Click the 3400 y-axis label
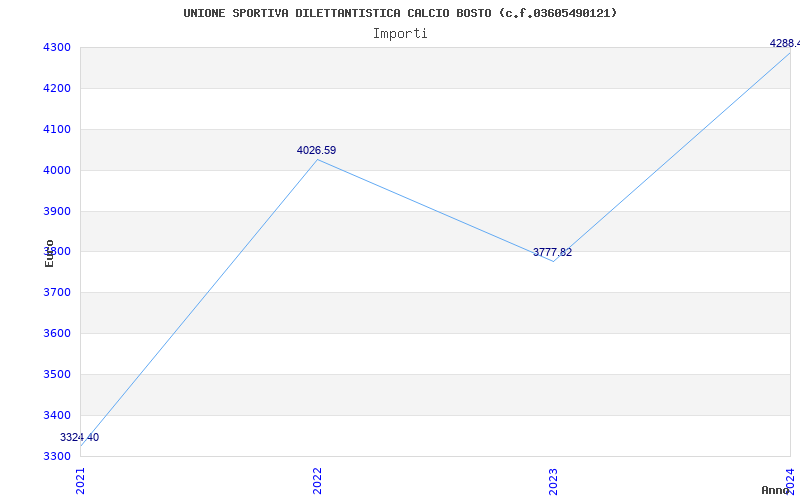 [x=57, y=415]
